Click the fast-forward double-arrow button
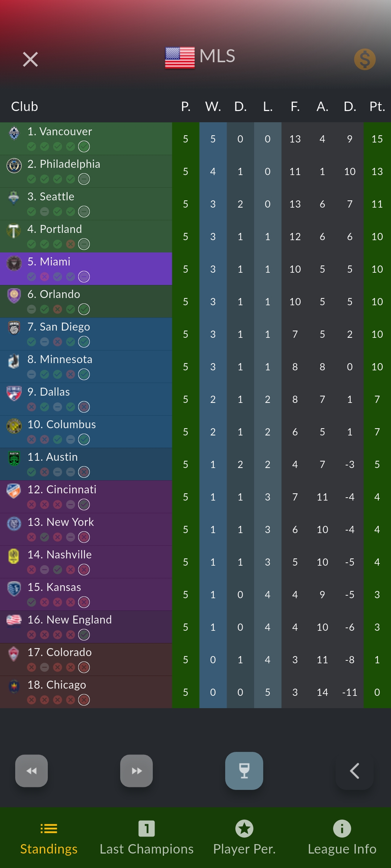 tap(136, 771)
